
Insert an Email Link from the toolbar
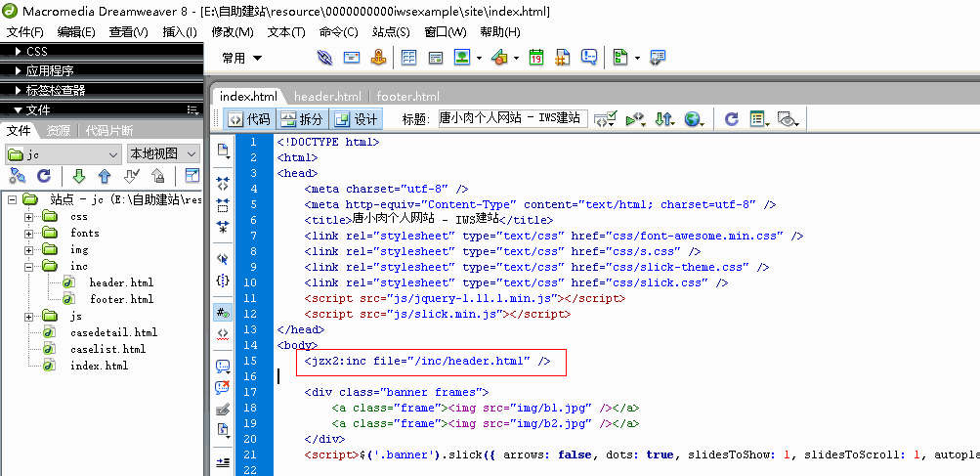click(x=352, y=58)
